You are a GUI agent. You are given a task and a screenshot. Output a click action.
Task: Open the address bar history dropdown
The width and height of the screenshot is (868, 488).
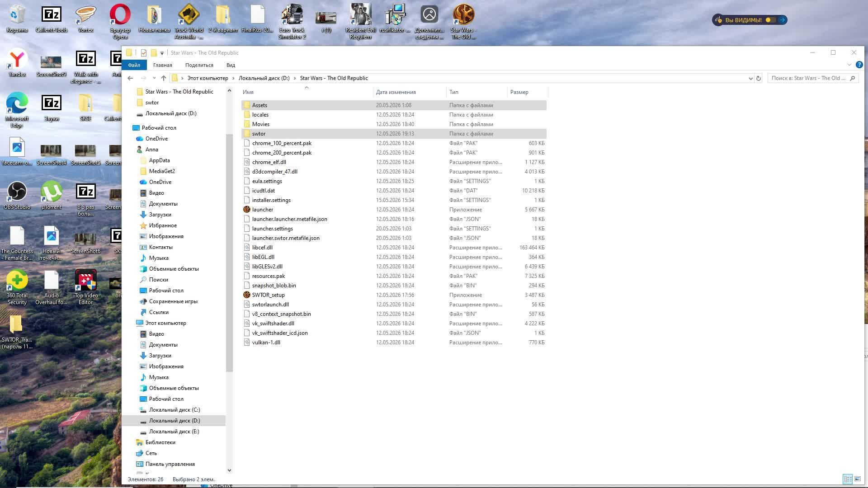click(x=750, y=78)
